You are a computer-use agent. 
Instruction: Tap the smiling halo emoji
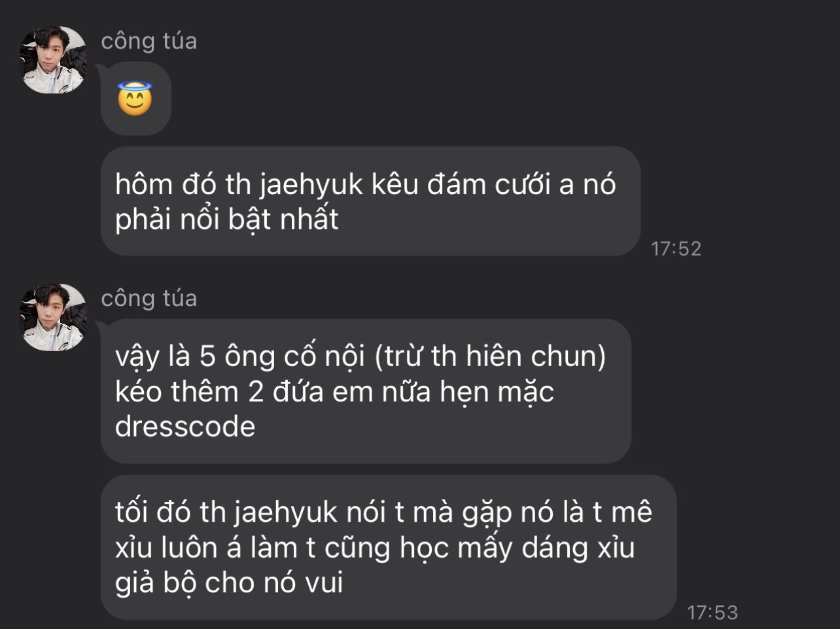pyautogui.click(x=135, y=99)
